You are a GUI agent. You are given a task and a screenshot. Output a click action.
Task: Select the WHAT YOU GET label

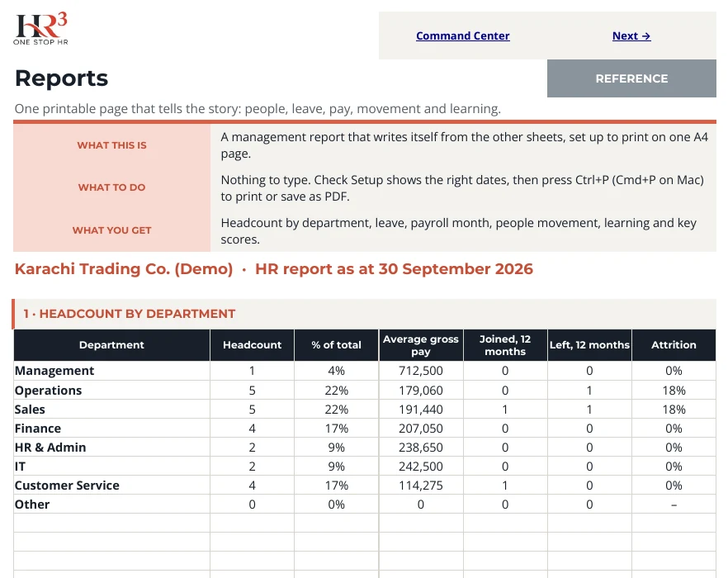click(x=112, y=230)
